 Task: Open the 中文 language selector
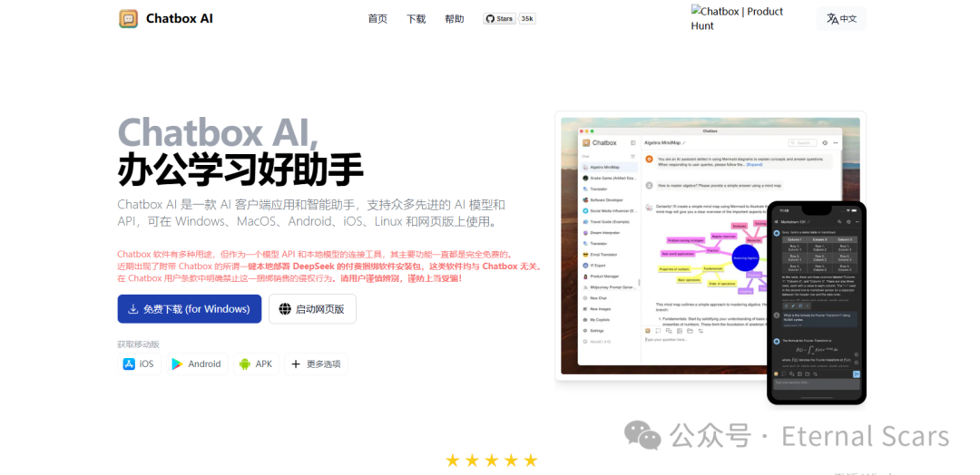point(841,19)
